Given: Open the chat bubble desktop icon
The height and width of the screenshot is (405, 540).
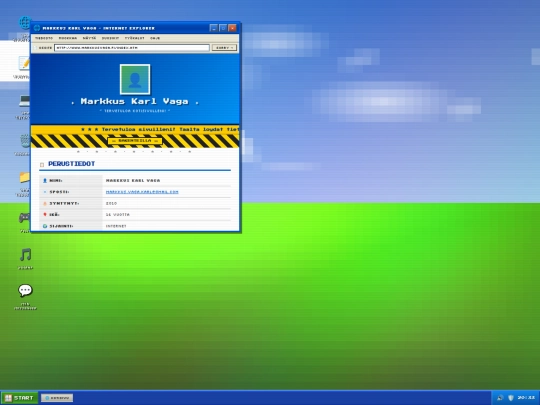Looking at the screenshot, I should point(25,290).
